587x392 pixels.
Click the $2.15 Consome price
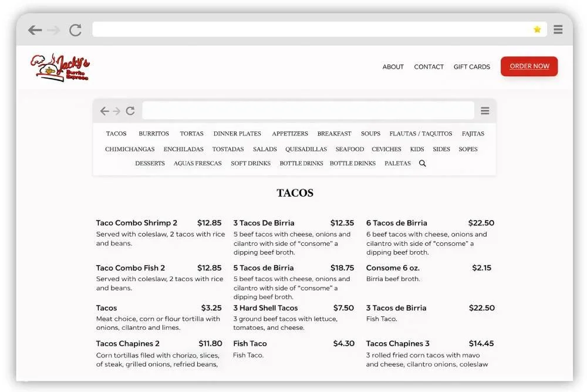[481, 268]
